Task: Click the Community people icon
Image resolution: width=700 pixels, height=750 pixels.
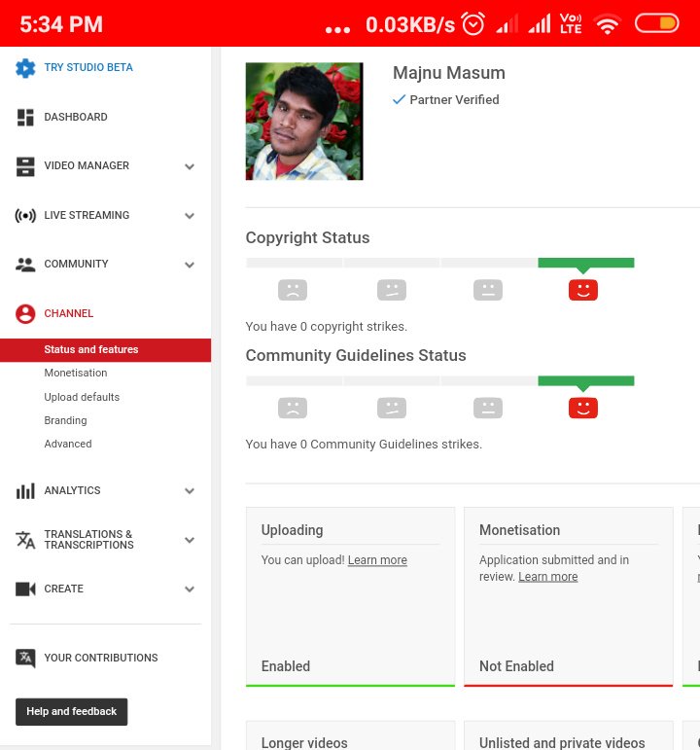Action: tap(25, 265)
